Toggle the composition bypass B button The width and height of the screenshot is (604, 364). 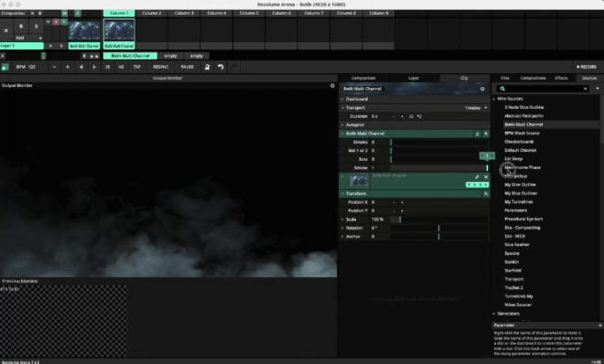39,13
